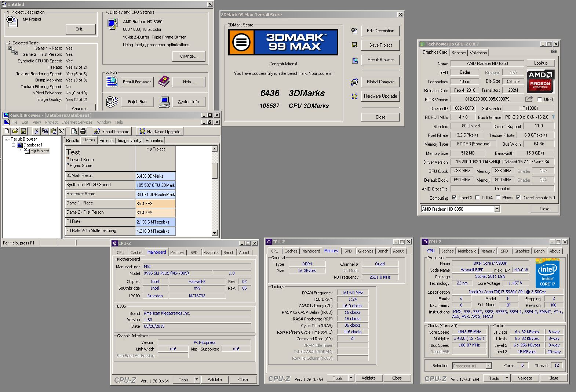
Task: Click the New icon in Result Browser toolbar
Action: coord(7,131)
